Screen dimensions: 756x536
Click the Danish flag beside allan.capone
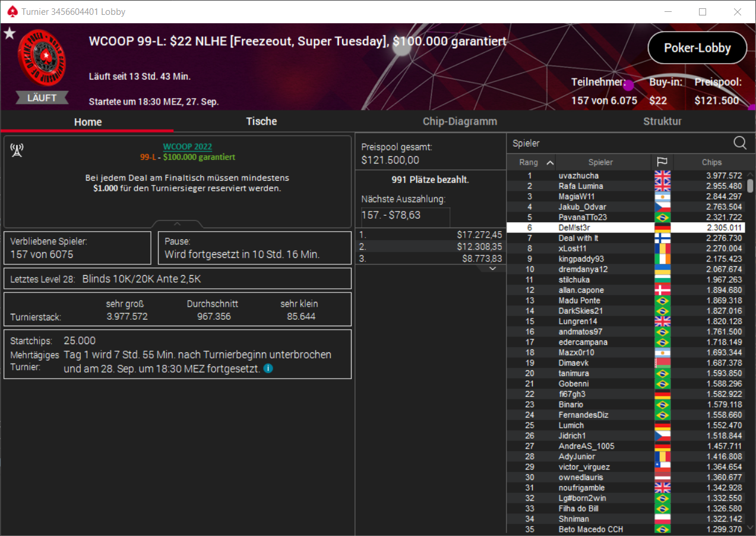tap(662, 290)
